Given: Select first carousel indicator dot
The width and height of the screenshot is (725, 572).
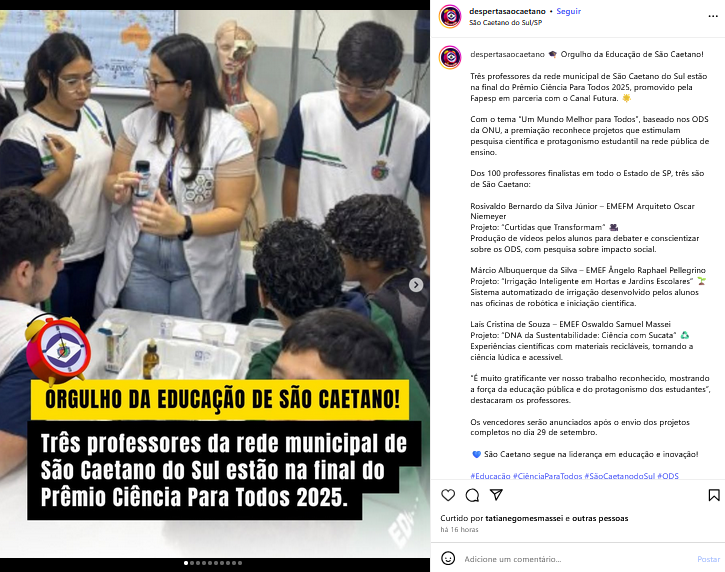Looking at the screenshot, I should pyautogui.click(x=186, y=563).
